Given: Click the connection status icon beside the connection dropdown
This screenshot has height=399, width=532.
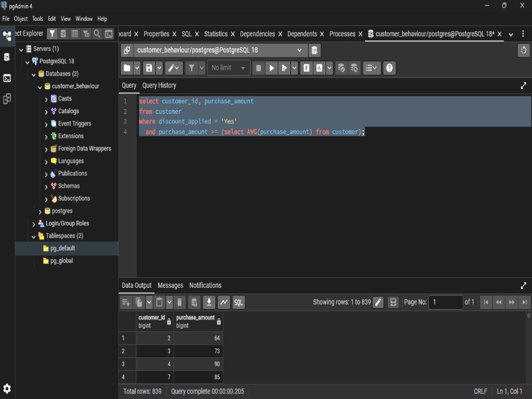Looking at the screenshot, I should coord(127,50).
